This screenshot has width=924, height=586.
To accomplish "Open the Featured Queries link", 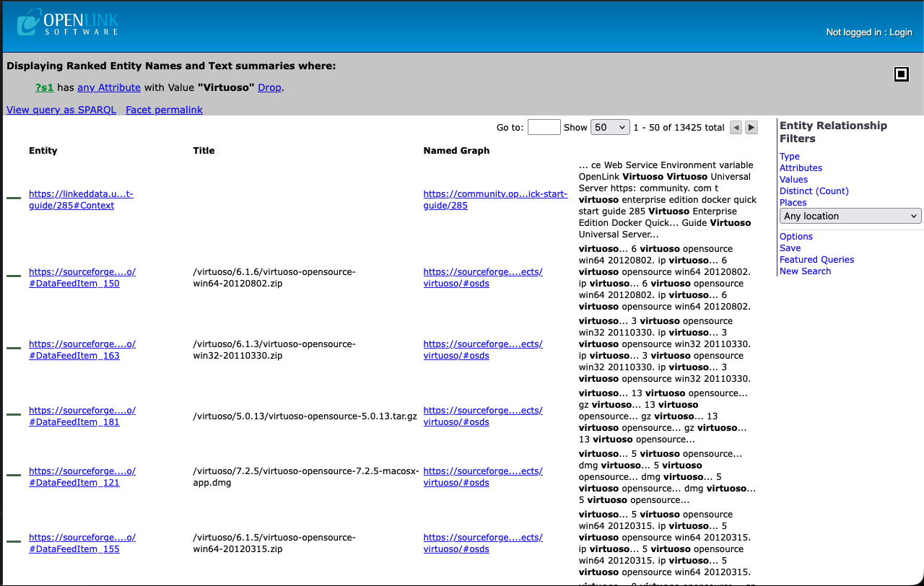I will pos(816,259).
